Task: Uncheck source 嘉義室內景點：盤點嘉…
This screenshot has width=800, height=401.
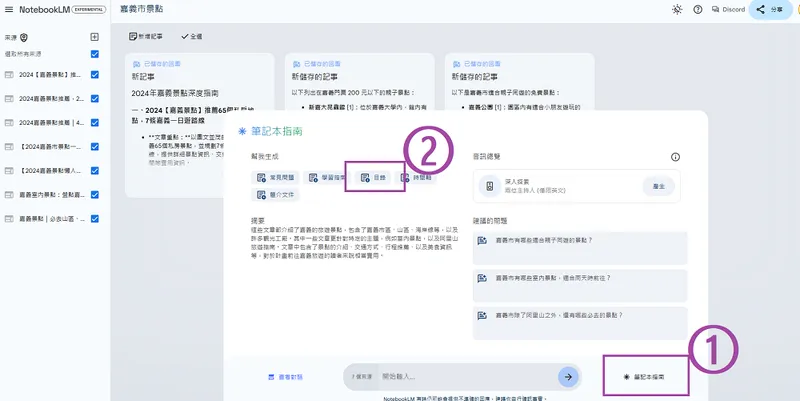Action: click(x=94, y=194)
